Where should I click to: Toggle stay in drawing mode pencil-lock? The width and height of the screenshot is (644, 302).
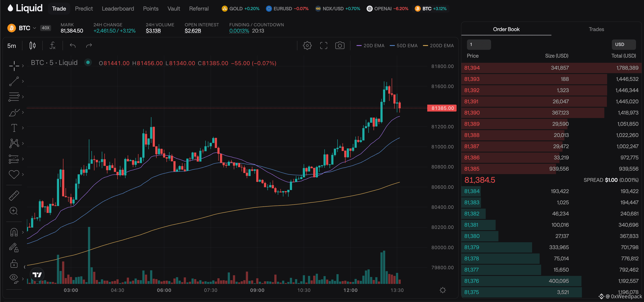click(14, 248)
